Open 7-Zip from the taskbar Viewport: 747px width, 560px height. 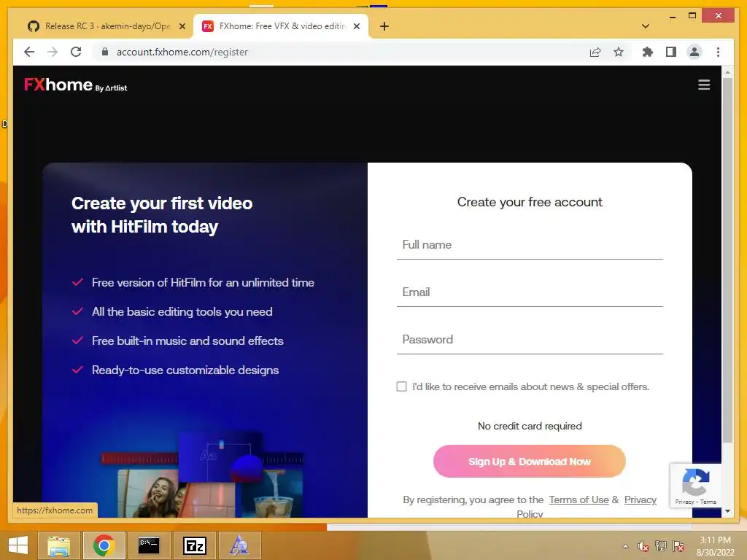[x=194, y=545]
